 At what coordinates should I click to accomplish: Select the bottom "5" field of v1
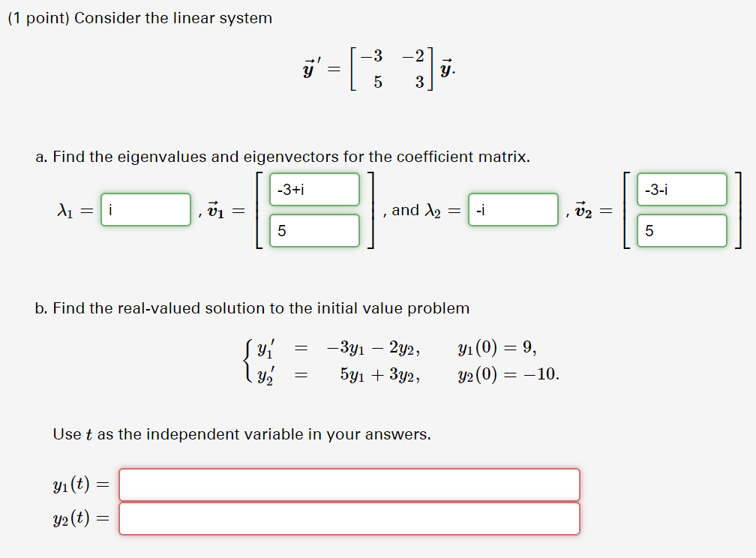(313, 230)
